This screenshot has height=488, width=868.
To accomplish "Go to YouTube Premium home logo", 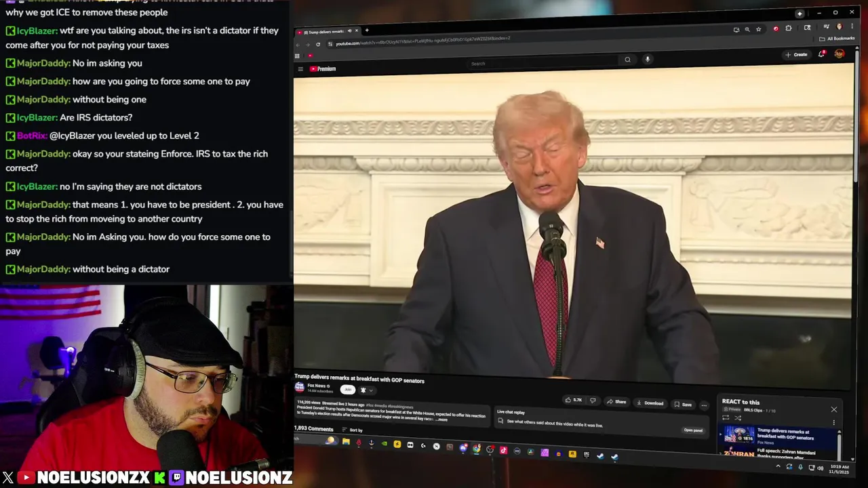I will click(x=323, y=68).
